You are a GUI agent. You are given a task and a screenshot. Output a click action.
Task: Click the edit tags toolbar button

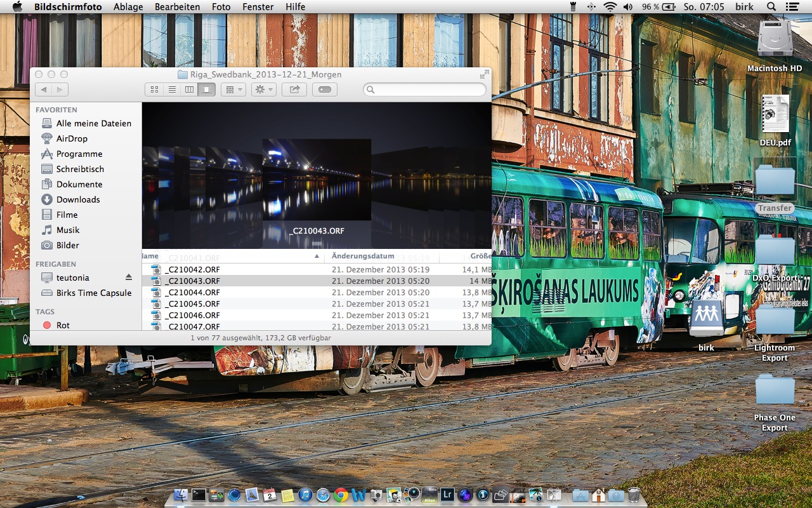pos(325,90)
